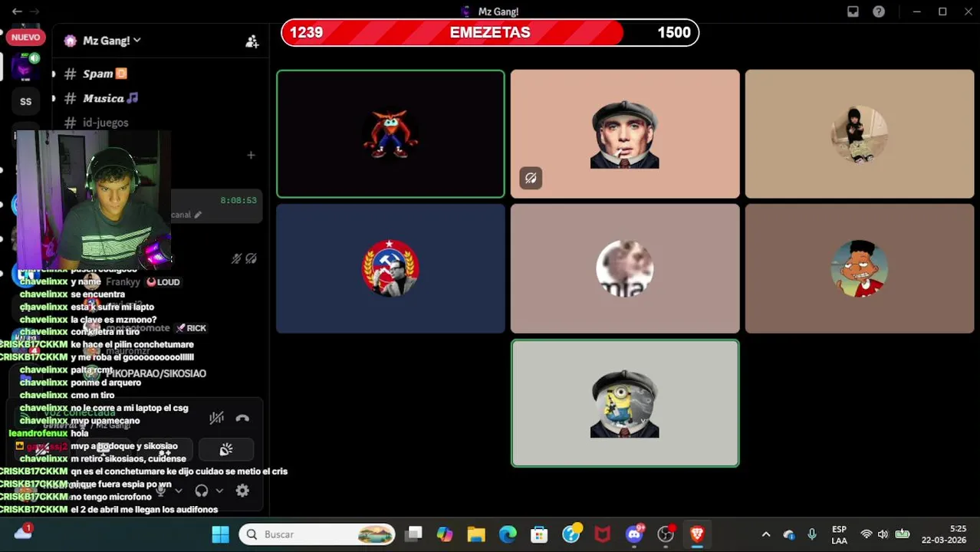This screenshot has height=552, width=980.
Task: Click the webcam overlay video
Action: click(x=94, y=199)
